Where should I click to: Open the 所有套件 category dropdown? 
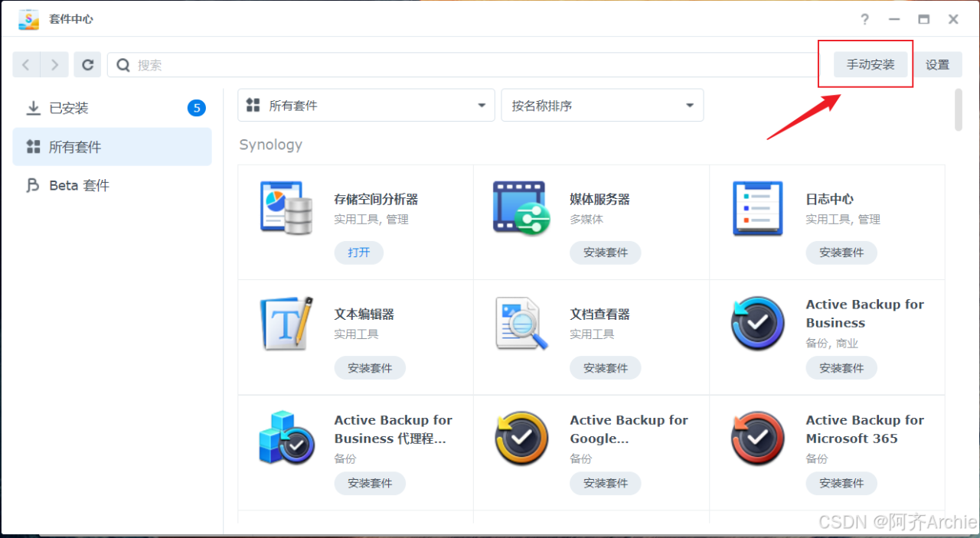(366, 105)
